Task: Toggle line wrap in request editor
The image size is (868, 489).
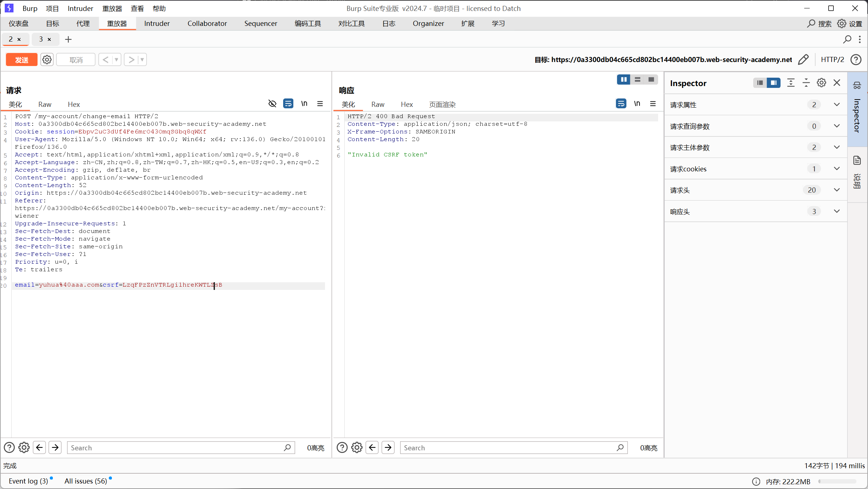Action: [x=288, y=104]
